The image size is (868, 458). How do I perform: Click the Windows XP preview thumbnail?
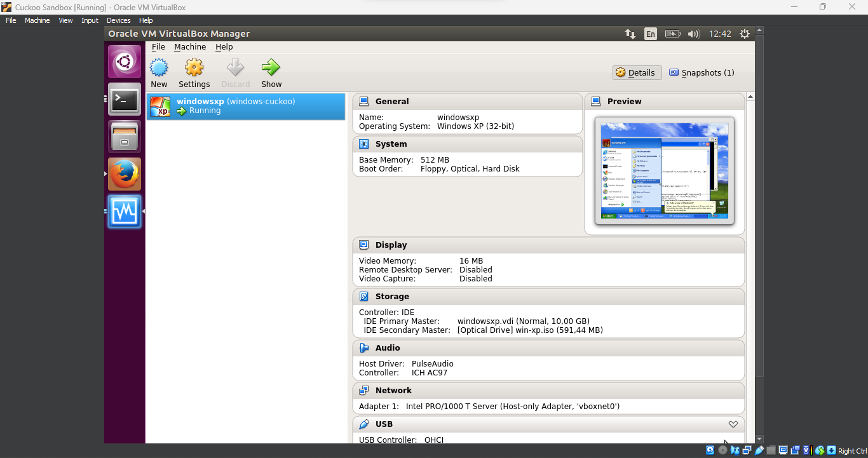pyautogui.click(x=664, y=170)
